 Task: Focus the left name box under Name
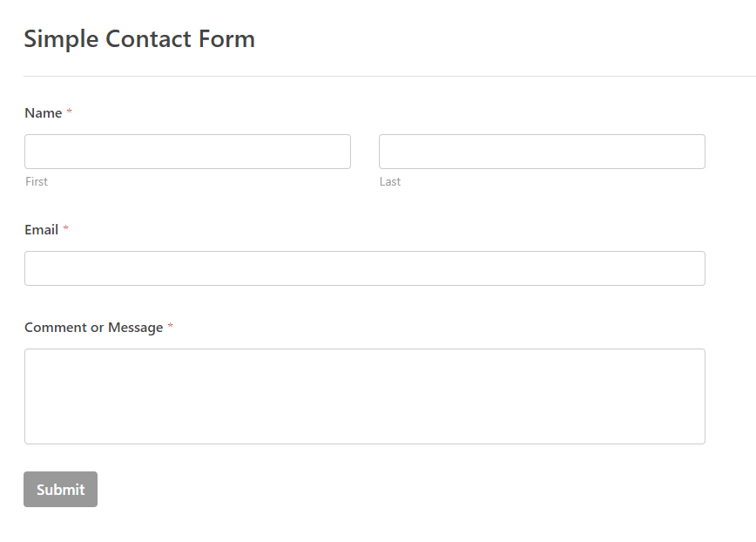187,151
